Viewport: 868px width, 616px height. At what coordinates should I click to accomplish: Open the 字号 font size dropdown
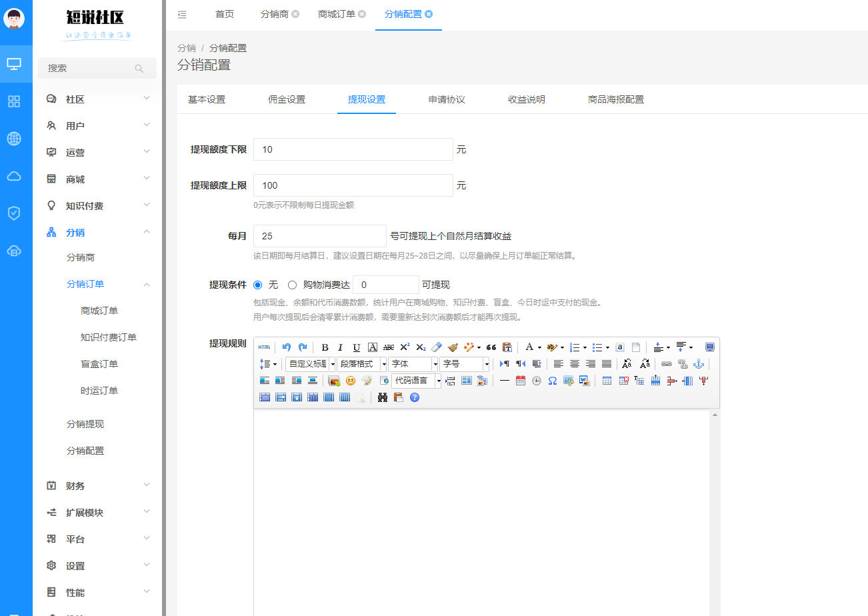pyautogui.click(x=464, y=364)
